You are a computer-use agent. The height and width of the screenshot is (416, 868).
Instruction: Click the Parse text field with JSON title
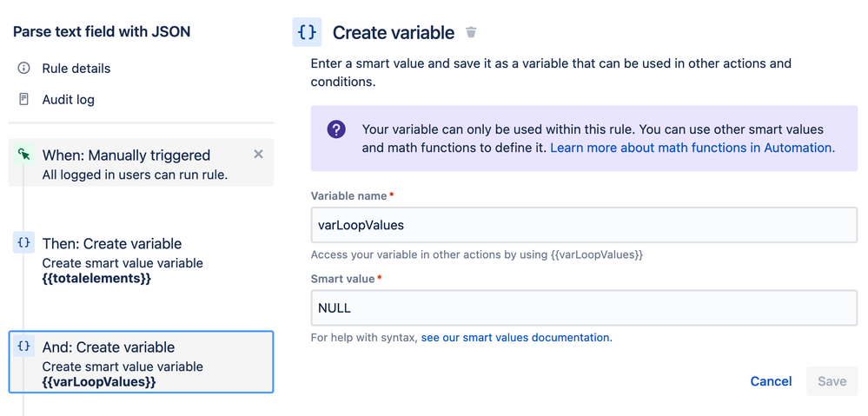pos(102,32)
